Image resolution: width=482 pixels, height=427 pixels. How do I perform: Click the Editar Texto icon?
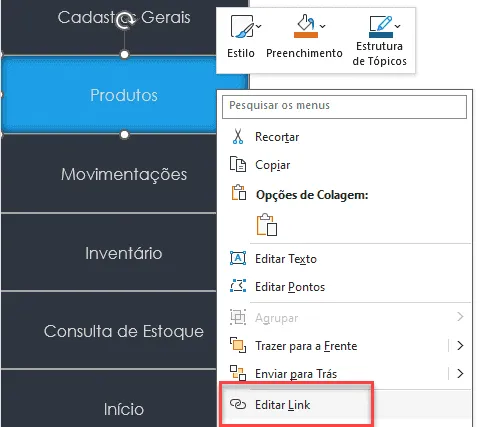pos(238,259)
